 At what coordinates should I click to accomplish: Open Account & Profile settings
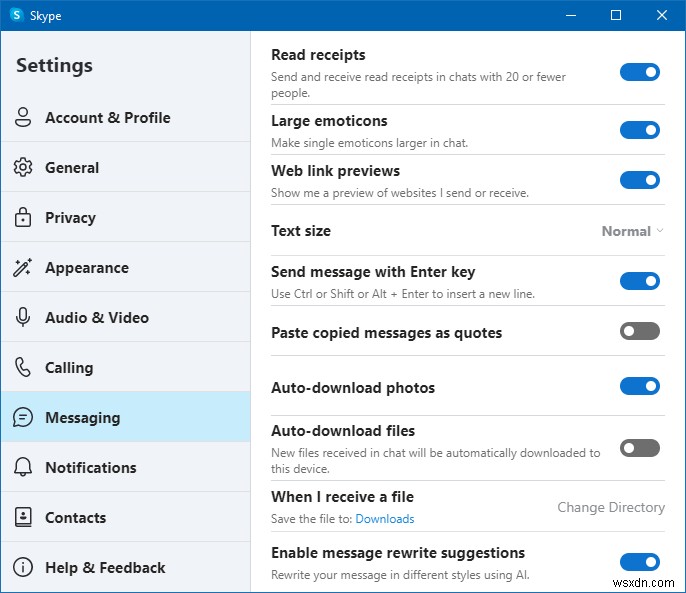pos(126,117)
